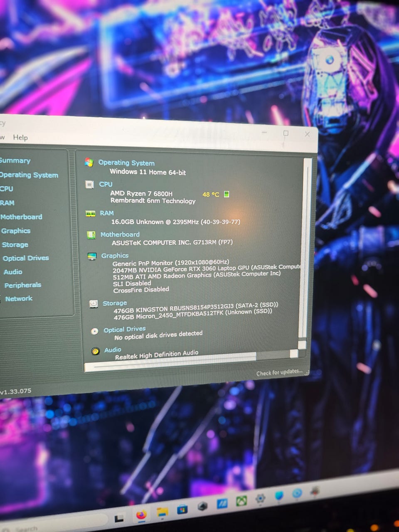Click the CPU chip icon
399x532 pixels.
click(89, 184)
